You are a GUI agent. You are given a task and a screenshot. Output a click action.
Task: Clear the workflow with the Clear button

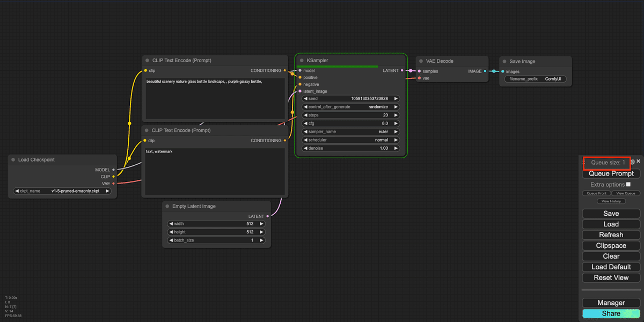611,256
